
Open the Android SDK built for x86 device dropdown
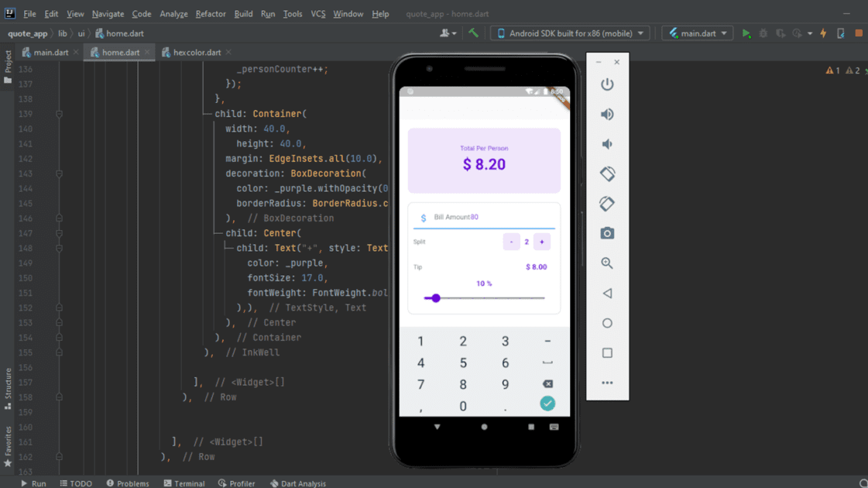569,33
